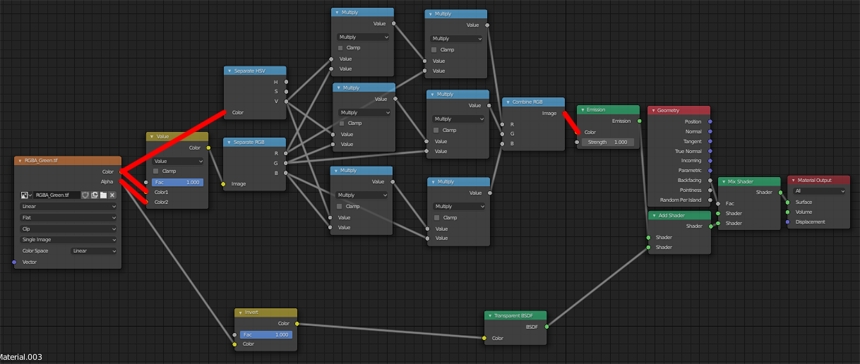The height and width of the screenshot is (364, 860).
Task: Click Mix Shader's Fac input socket
Action: 718,203
